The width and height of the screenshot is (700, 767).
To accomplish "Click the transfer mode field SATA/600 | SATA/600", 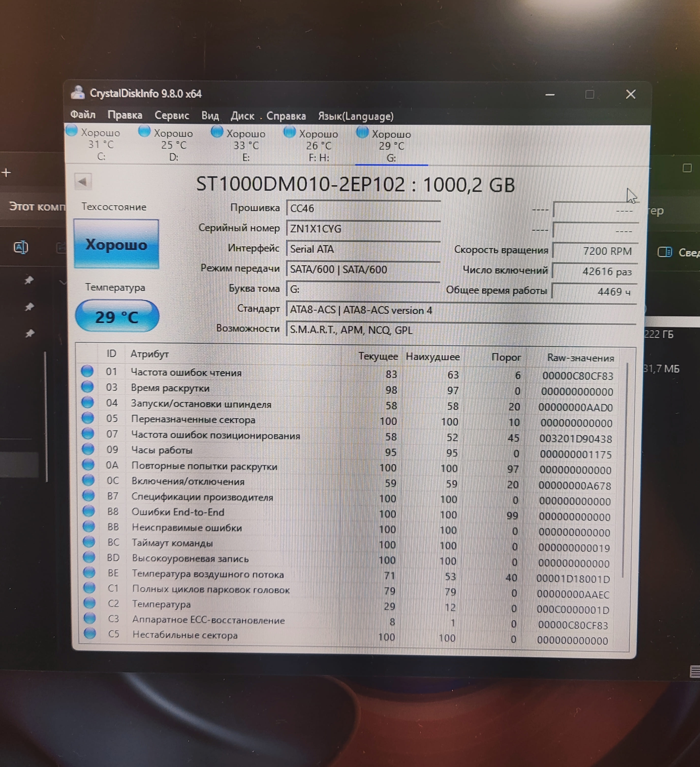I will (x=363, y=269).
